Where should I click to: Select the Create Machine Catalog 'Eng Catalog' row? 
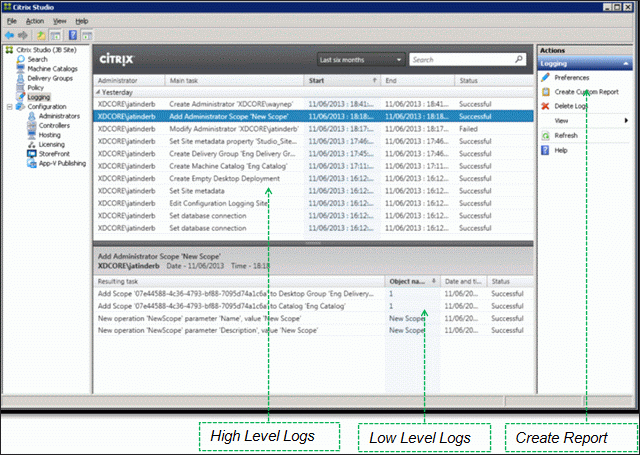313,166
